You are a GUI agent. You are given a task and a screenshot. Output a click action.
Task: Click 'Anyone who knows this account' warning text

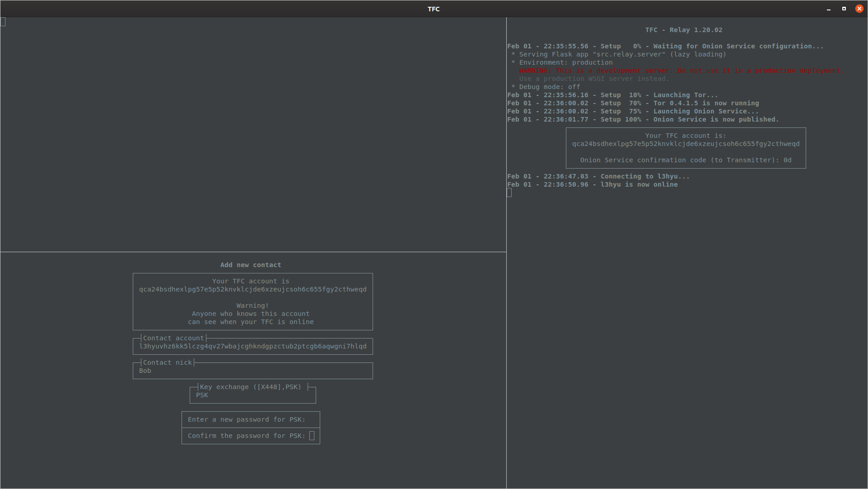point(251,314)
